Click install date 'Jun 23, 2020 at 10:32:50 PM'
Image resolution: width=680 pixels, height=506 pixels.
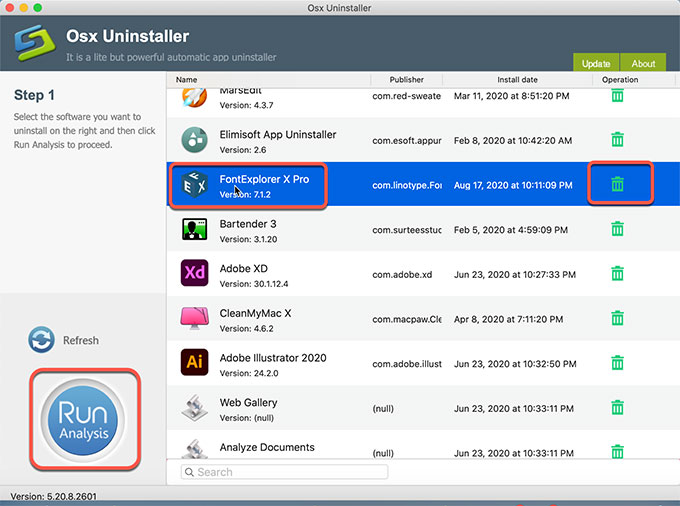point(515,364)
